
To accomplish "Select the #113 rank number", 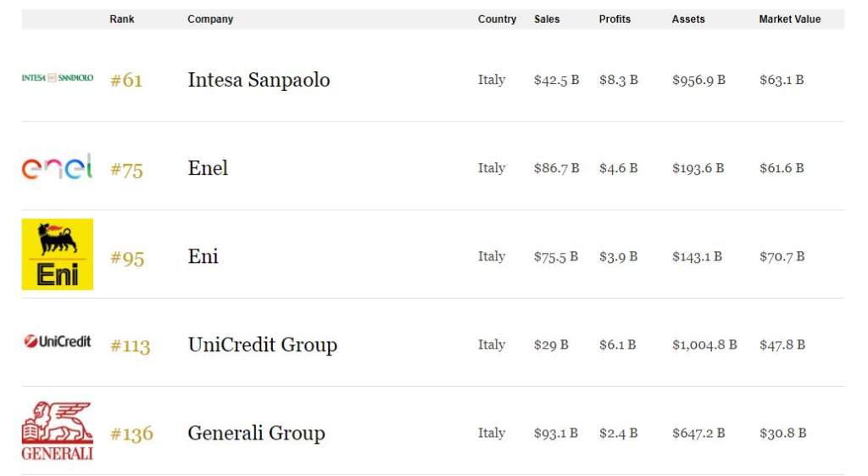I will click(x=130, y=346).
